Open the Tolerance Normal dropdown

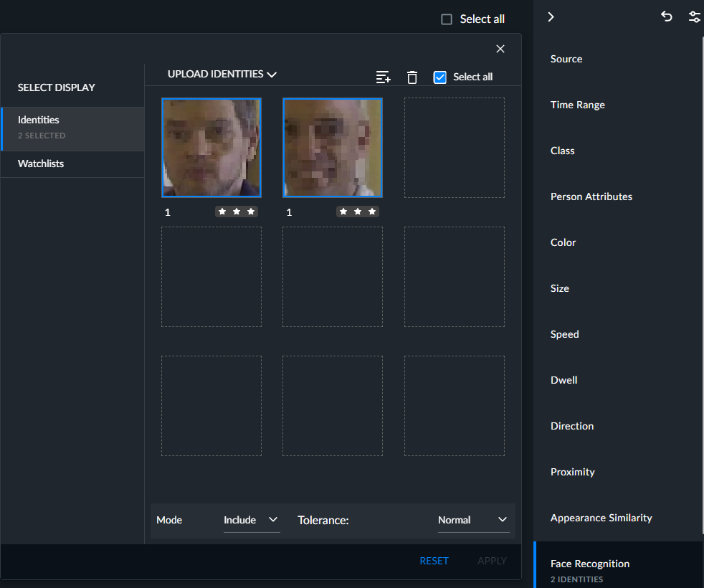click(x=473, y=520)
